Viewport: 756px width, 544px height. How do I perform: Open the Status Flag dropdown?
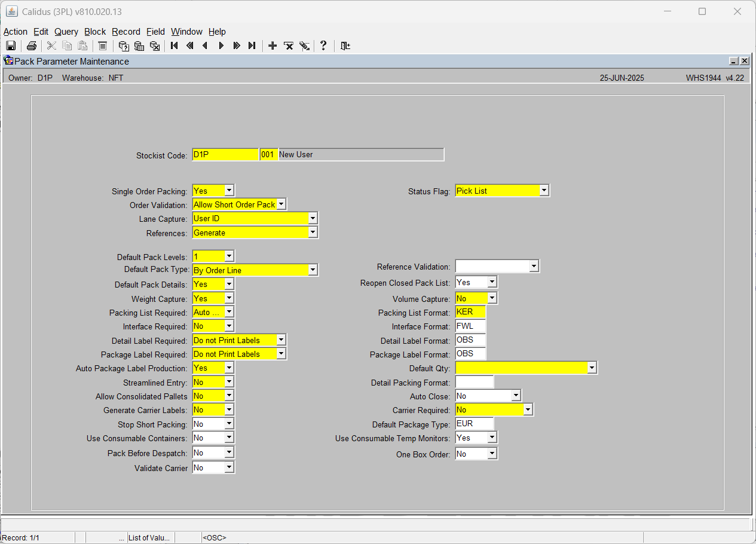tap(544, 191)
